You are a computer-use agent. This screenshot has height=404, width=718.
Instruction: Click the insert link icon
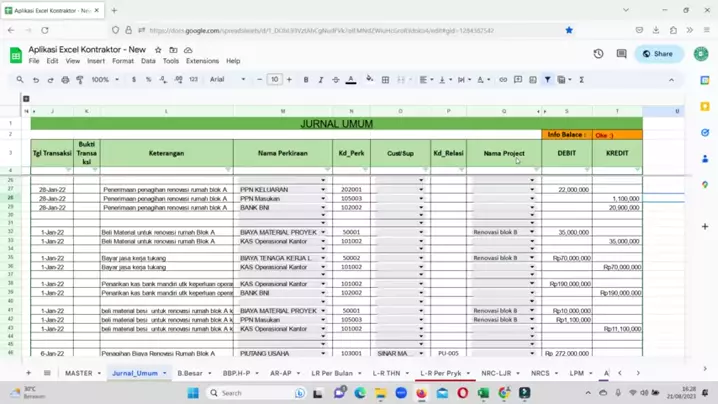503,80
